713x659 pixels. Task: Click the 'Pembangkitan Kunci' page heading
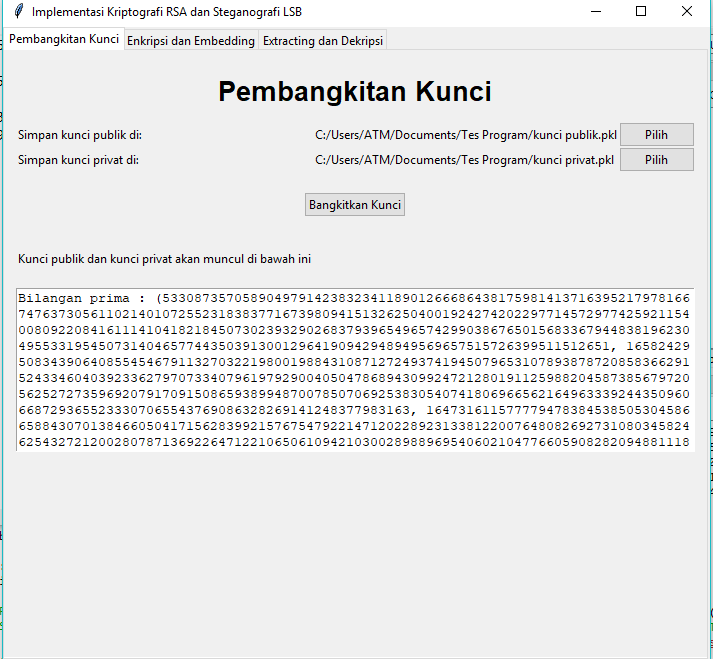click(x=355, y=91)
